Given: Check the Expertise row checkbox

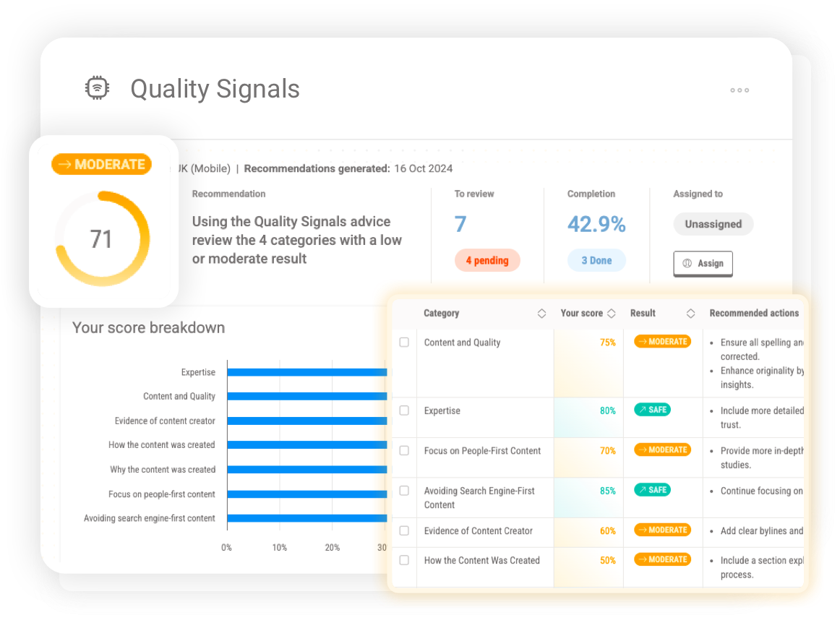Looking at the screenshot, I should click(404, 410).
